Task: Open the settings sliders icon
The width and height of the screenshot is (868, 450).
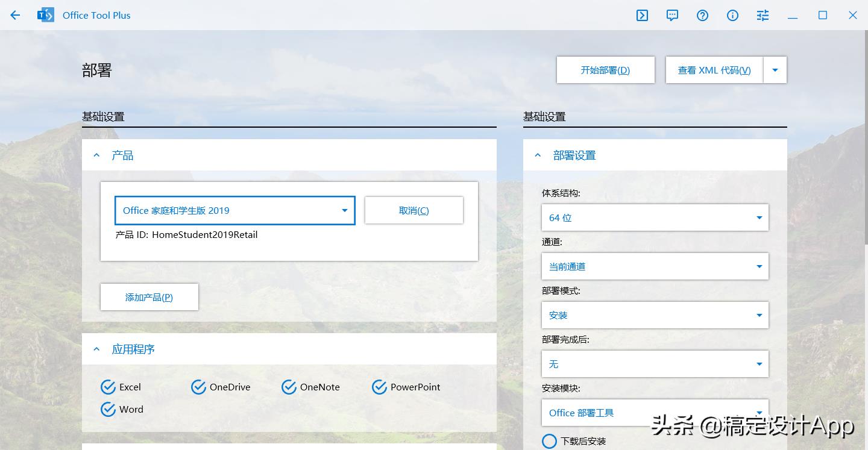Action: point(763,16)
